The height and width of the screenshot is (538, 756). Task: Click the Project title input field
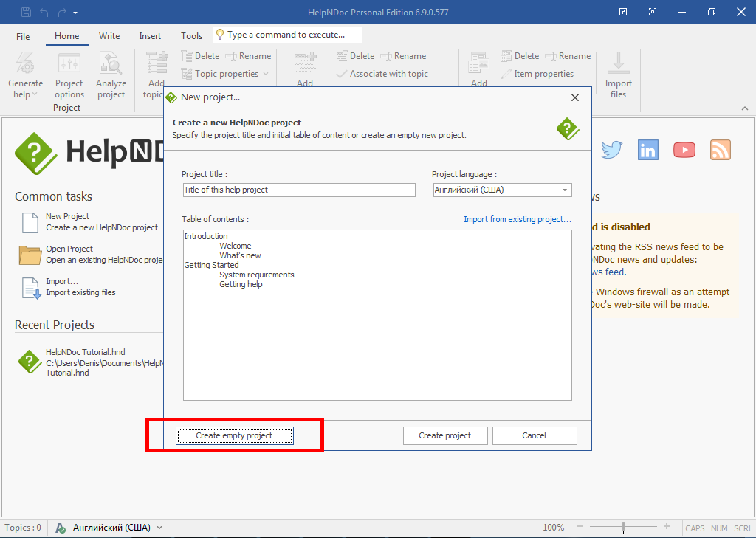point(299,190)
